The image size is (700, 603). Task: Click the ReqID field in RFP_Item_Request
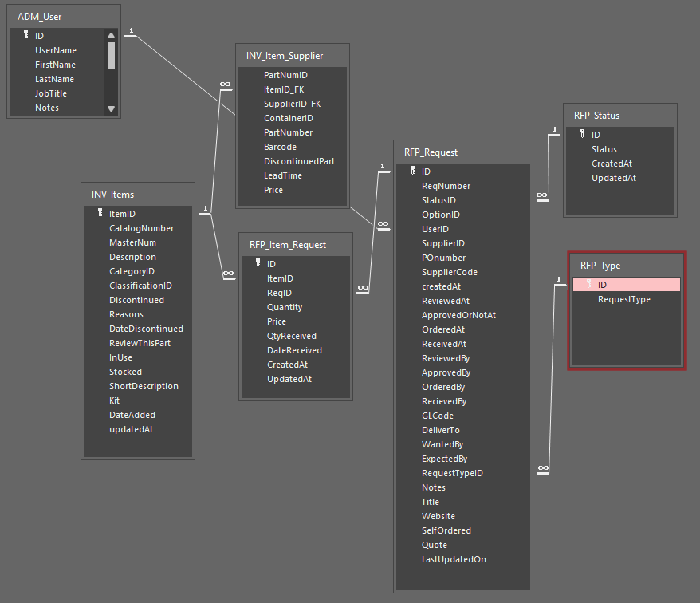(278, 293)
